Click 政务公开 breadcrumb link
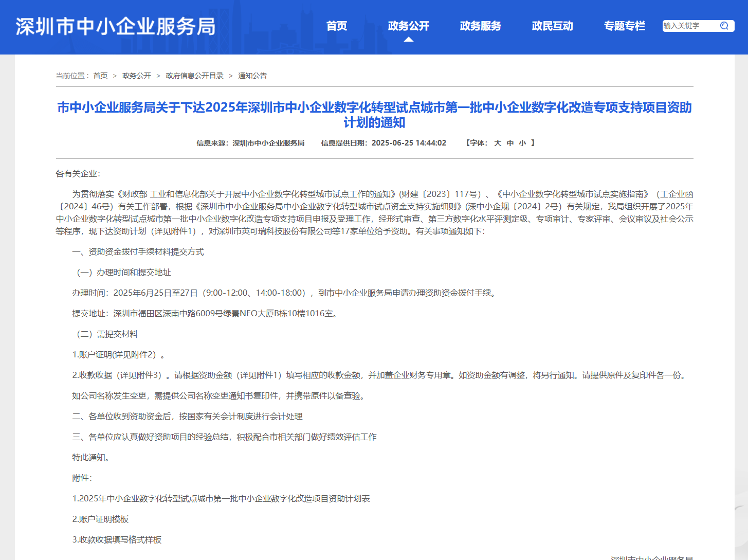The width and height of the screenshot is (748, 560). (137, 76)
